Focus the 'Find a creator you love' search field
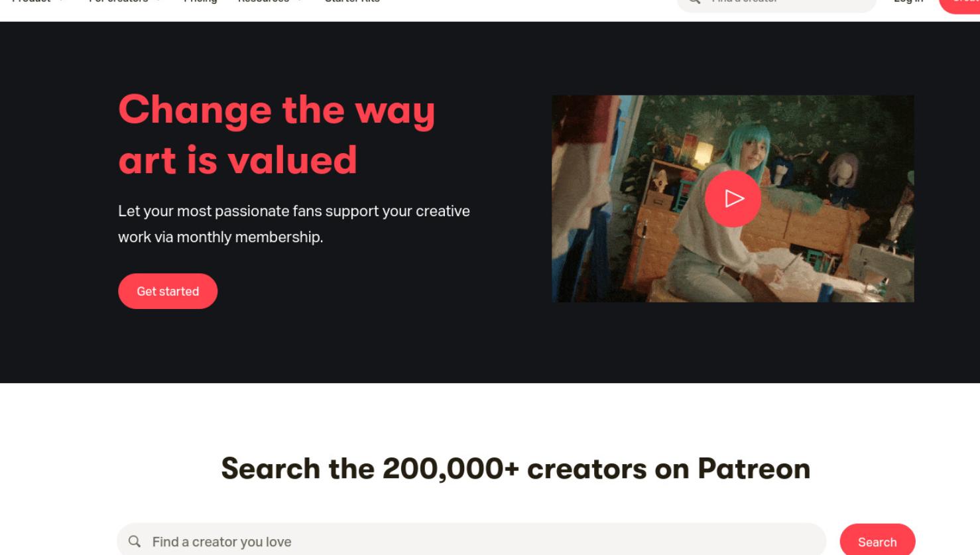 pyautogui.click(x=471, y=540)
